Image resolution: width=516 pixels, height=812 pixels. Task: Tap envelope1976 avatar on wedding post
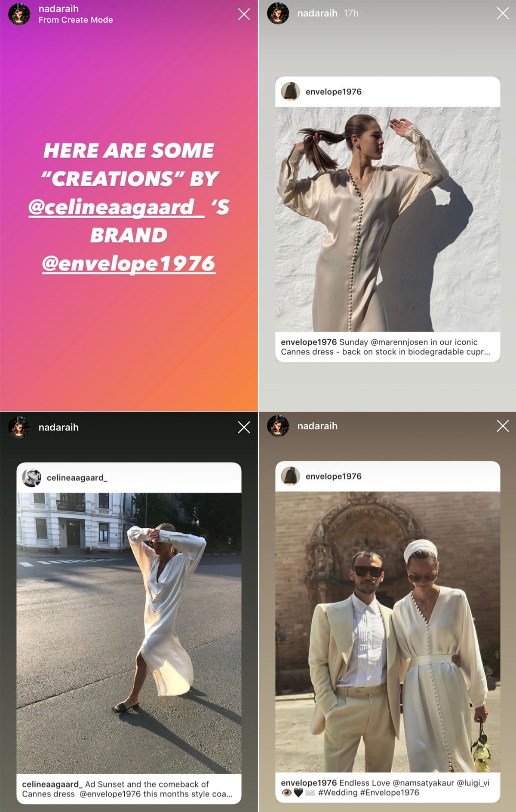pyautogui.click(x=290, y=476)
